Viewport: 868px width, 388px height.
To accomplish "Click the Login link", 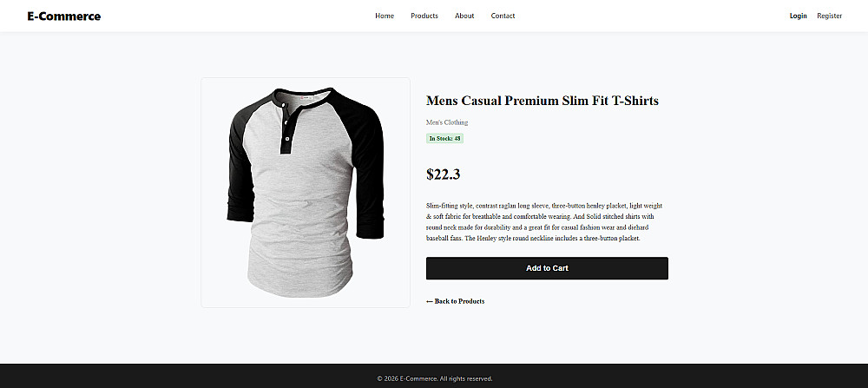I will pos(798,16).
